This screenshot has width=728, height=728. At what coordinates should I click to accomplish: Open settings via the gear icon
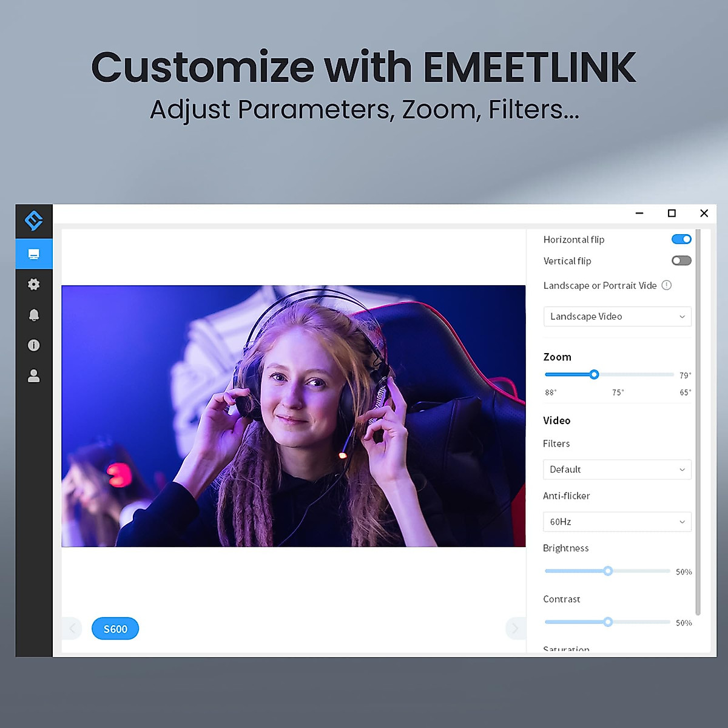34,284
